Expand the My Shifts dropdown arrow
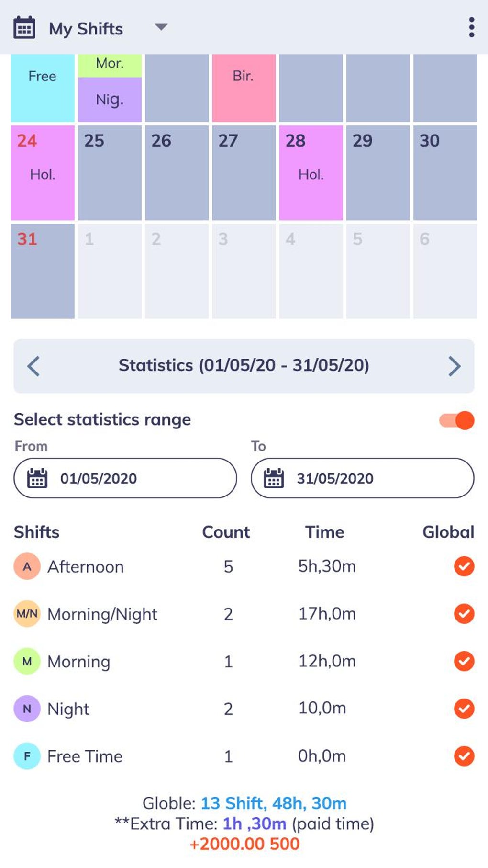This screenshot has height=868, width=488. click(161, 27)
